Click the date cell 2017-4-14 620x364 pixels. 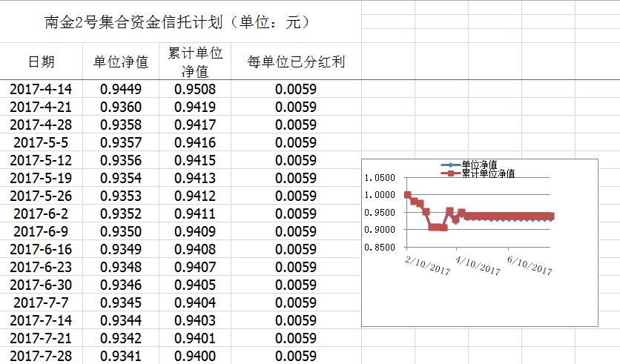(x=42, y=89)
